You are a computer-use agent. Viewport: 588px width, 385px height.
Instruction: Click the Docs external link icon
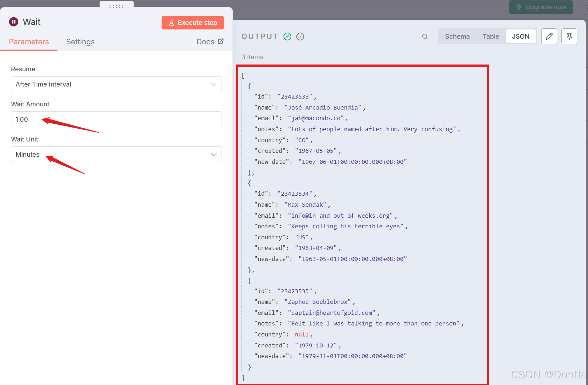[221, 41]
